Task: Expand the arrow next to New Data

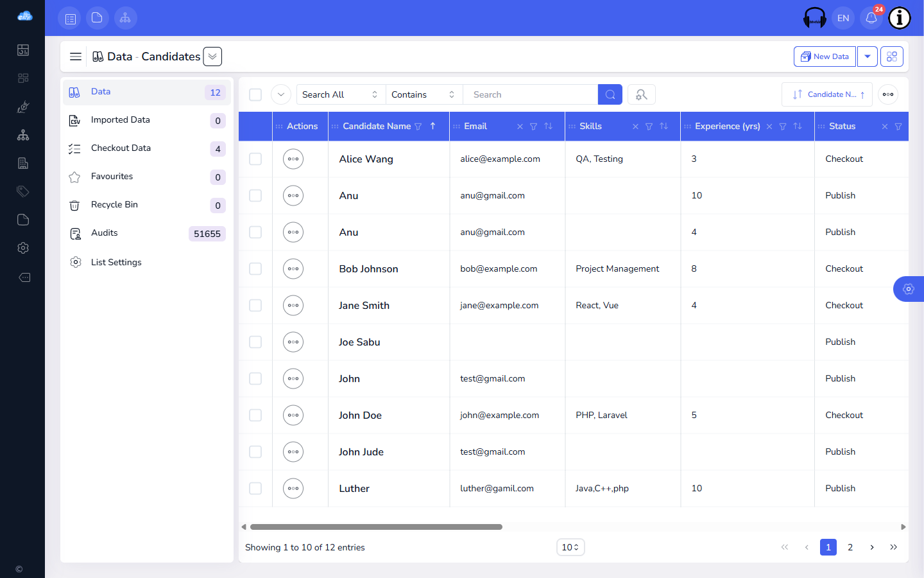Action: tap(868, 57)
